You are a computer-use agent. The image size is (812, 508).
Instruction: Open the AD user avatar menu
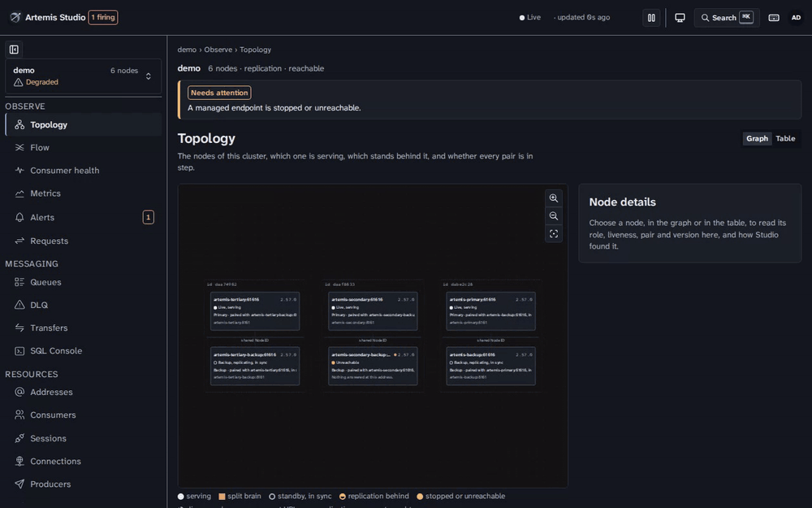pos(796,18)
